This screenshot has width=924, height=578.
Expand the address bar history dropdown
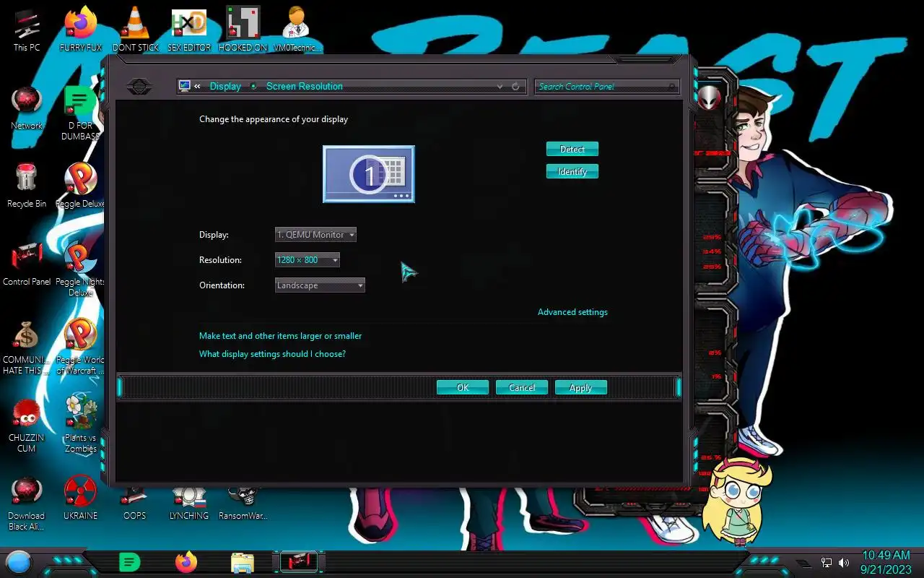(x=500, y=87)
